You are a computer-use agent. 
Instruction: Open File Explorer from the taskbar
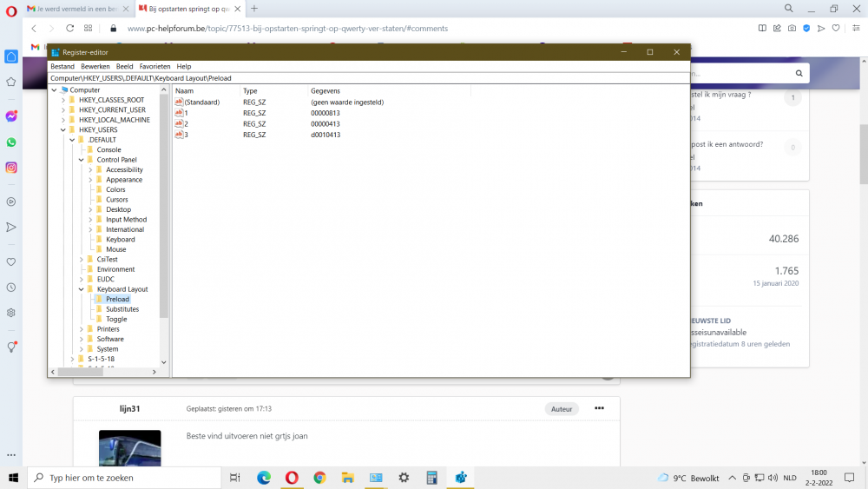click(348, 478)
